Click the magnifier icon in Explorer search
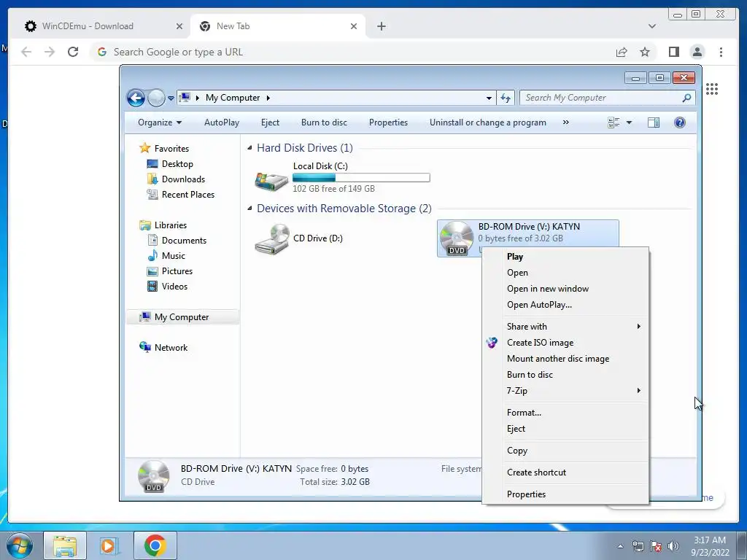 tap(686, 98)
